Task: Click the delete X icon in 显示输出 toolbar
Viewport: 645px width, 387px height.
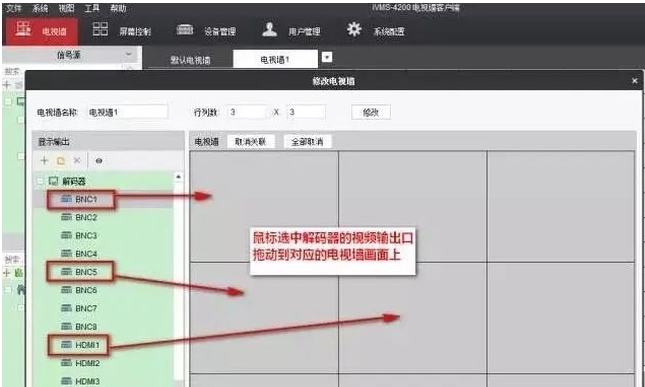Action: (x=77, y=160)
